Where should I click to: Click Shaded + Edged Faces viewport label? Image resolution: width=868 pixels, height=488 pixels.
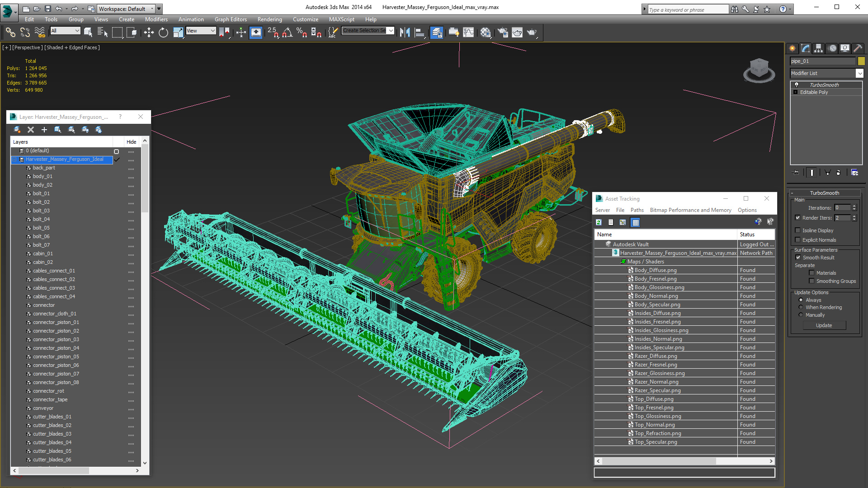click(x=72, y=47)
